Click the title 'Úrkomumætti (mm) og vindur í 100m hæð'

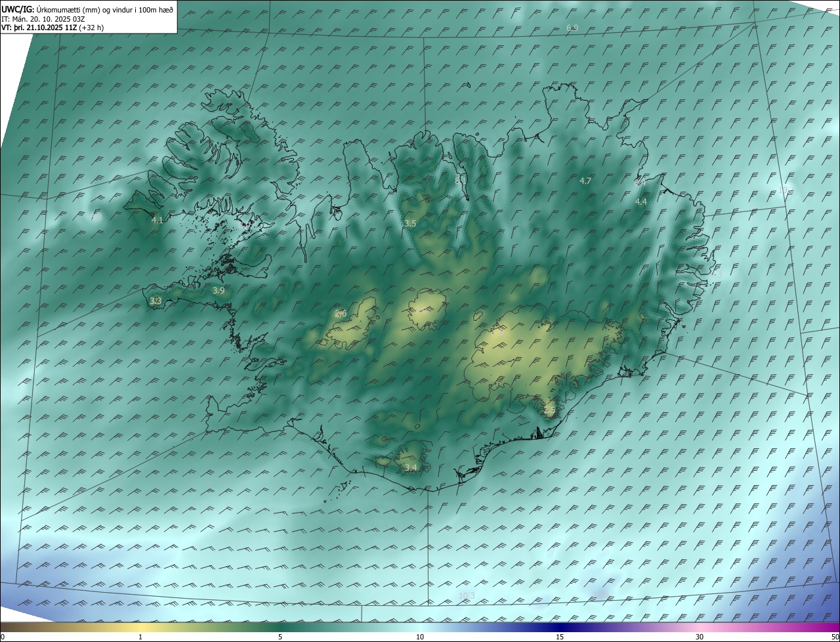pyautogui.click(x=106, y=9)
